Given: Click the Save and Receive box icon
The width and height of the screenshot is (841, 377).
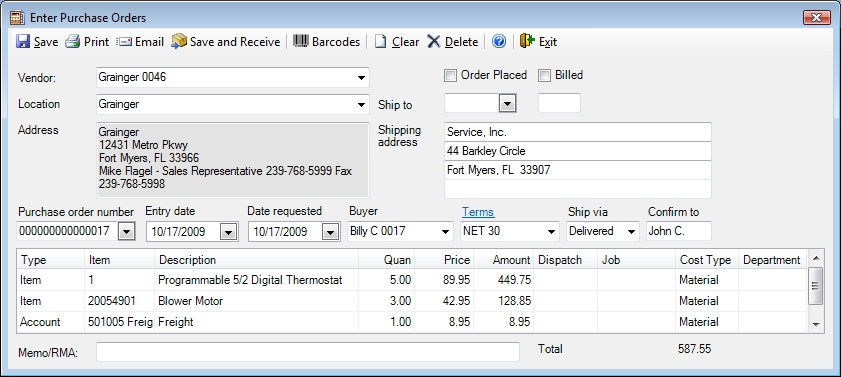Looking at the screenshot, I should click(179, 41).
